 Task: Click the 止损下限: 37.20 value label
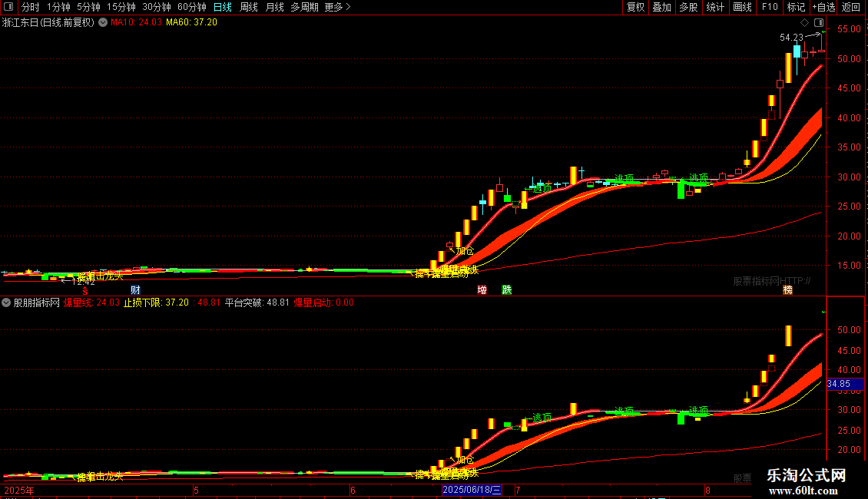(156, 302)
